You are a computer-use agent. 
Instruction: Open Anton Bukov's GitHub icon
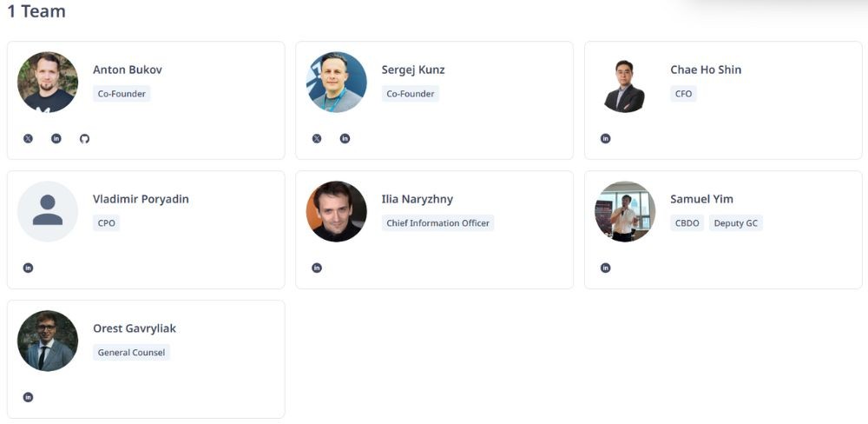[x=84, y=139]
